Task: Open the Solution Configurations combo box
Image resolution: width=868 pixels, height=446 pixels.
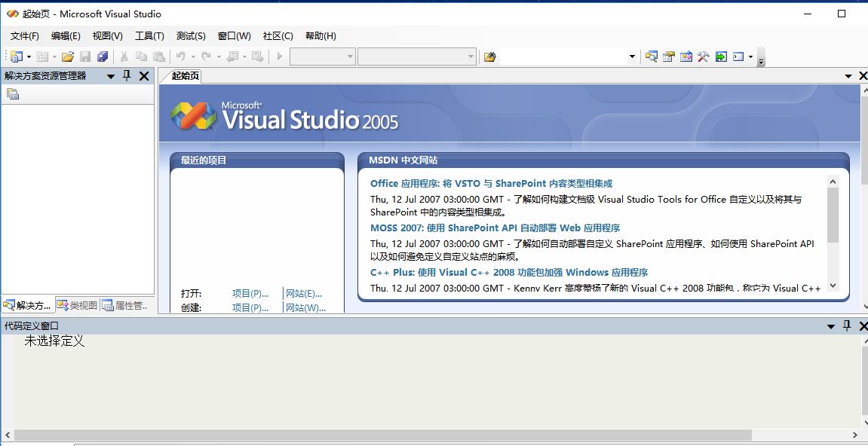Action: [x=323, y=57]
